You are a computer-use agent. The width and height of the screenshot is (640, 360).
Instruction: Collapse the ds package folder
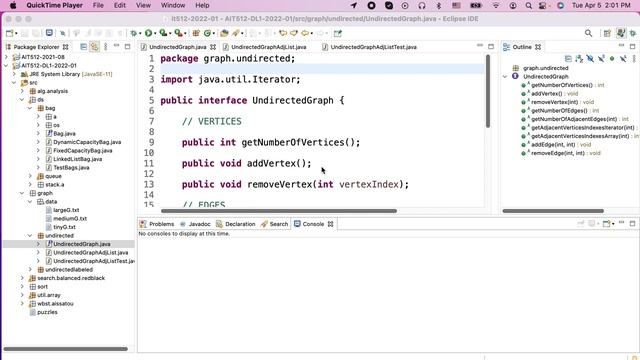point(22,100)
